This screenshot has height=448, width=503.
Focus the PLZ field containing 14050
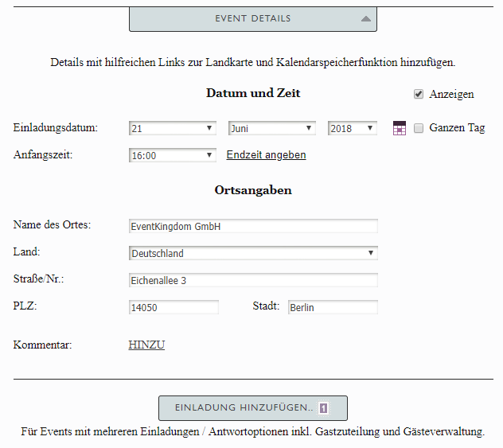[174, 308]
